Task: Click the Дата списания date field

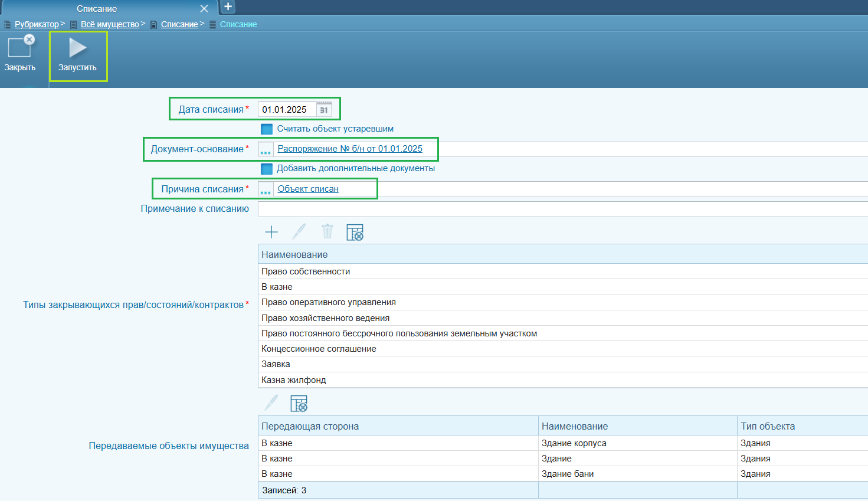Action: (287, 110)
